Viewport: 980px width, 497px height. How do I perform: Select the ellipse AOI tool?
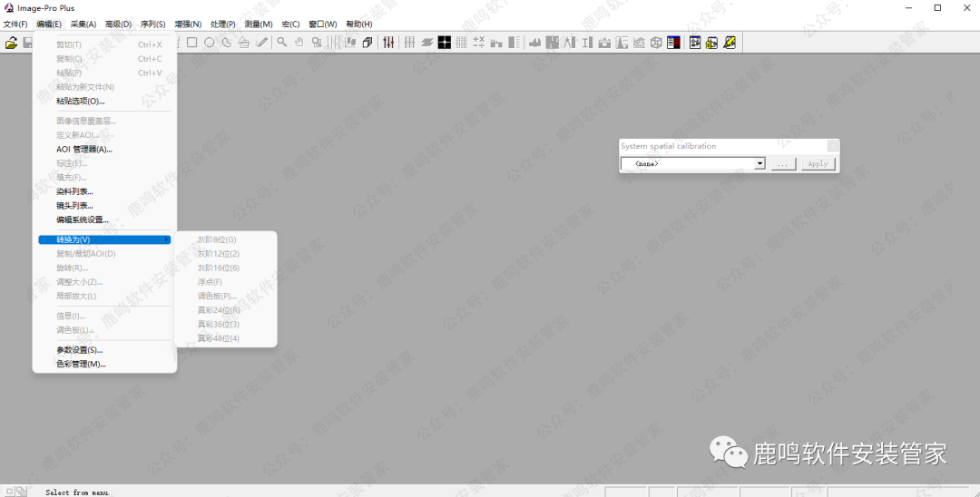coord(209,43)
